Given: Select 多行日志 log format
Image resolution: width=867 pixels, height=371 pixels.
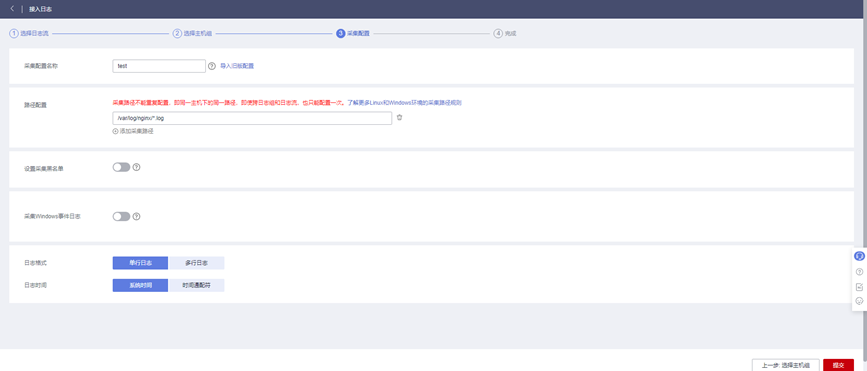Looking at the screenshot, I should point(196,263).
